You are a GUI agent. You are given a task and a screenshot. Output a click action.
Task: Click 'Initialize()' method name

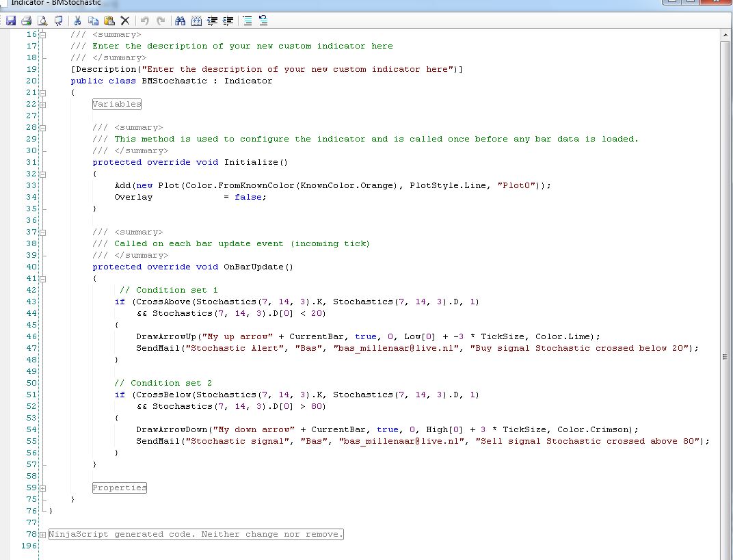[256, 162]
